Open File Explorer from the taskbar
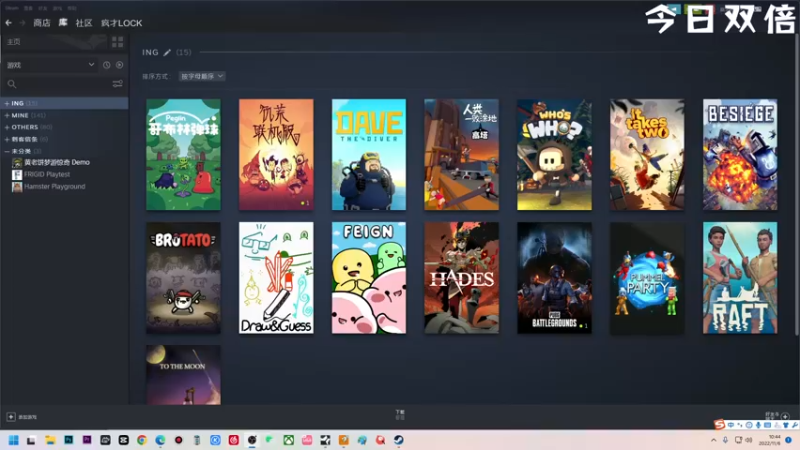This screenshot has width=800, height=450. pos(50,440)
